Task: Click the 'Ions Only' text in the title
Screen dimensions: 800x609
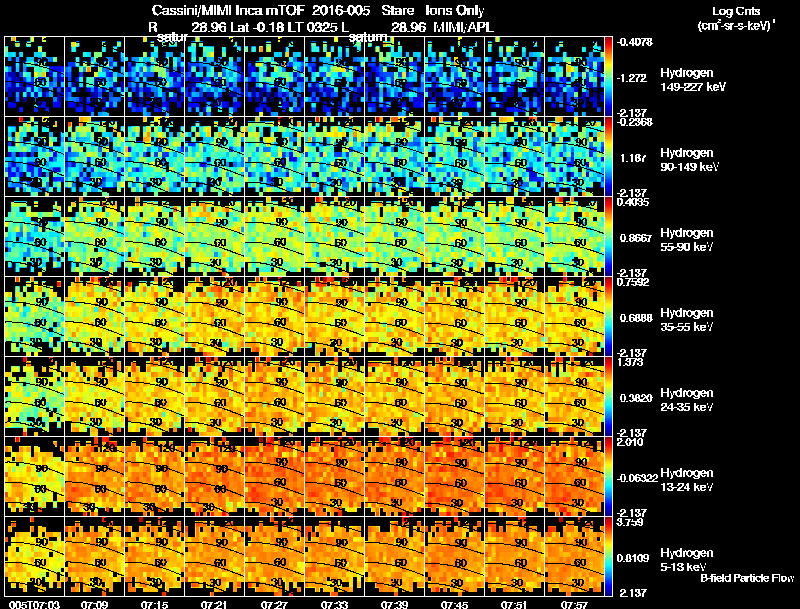Action: coord(455,11)
